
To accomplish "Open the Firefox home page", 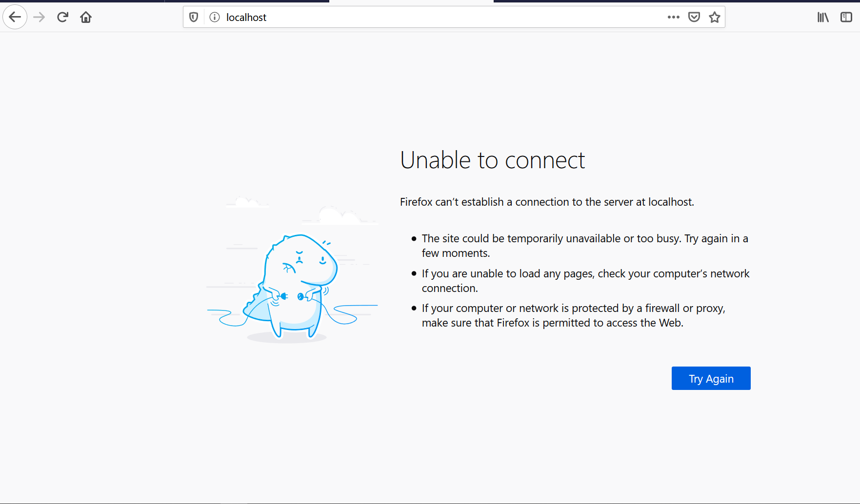I will pyautogui.click(x=86, y=18).
